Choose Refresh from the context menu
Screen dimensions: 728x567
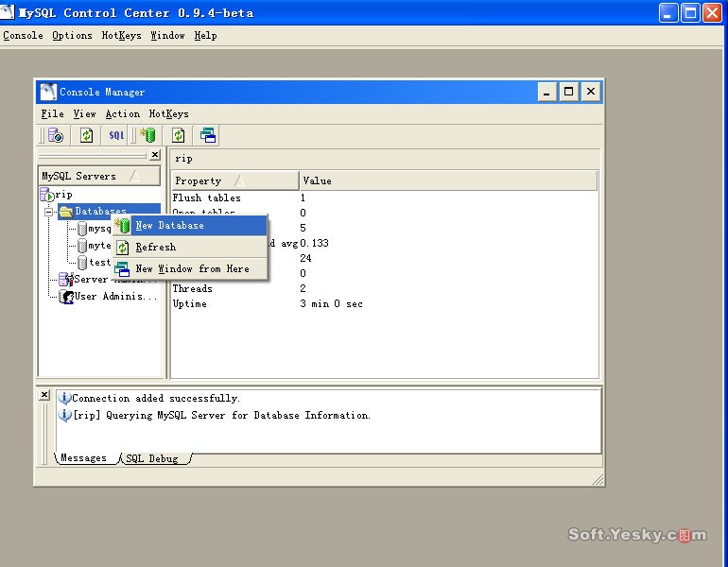click(x=190, y=248)
